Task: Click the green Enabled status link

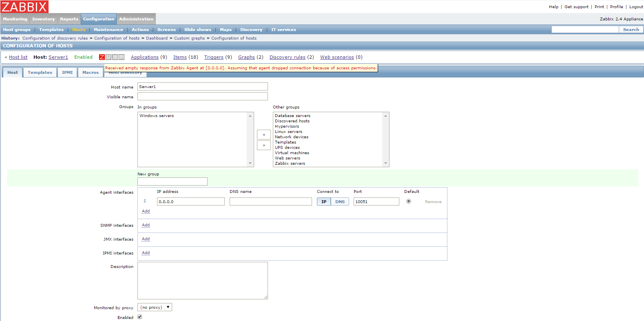Action: click(83, 57)
